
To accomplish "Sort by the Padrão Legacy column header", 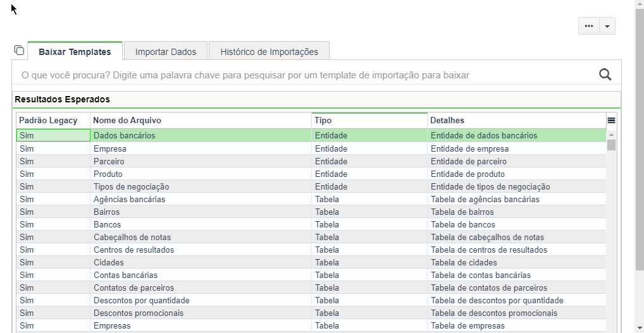I will pos(53,121).
